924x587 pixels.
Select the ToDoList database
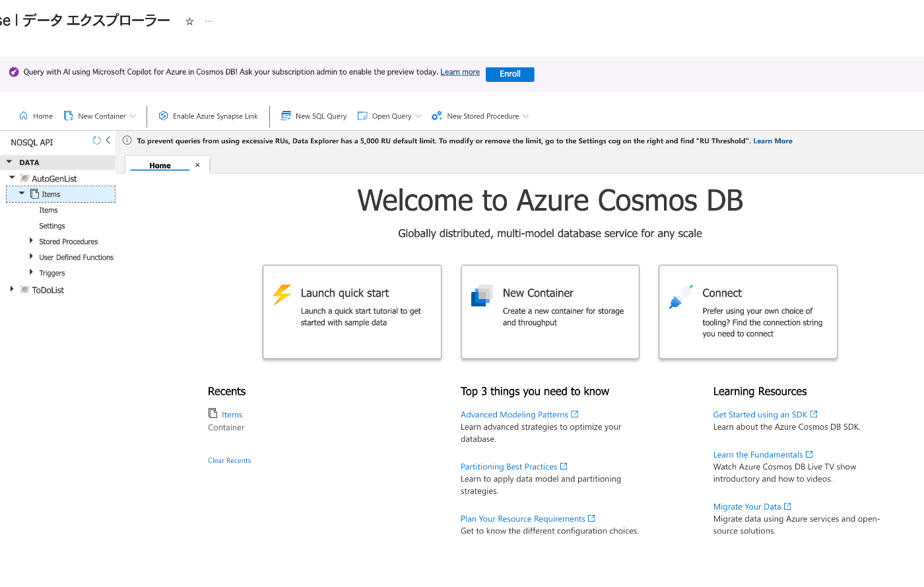[48, 290]
